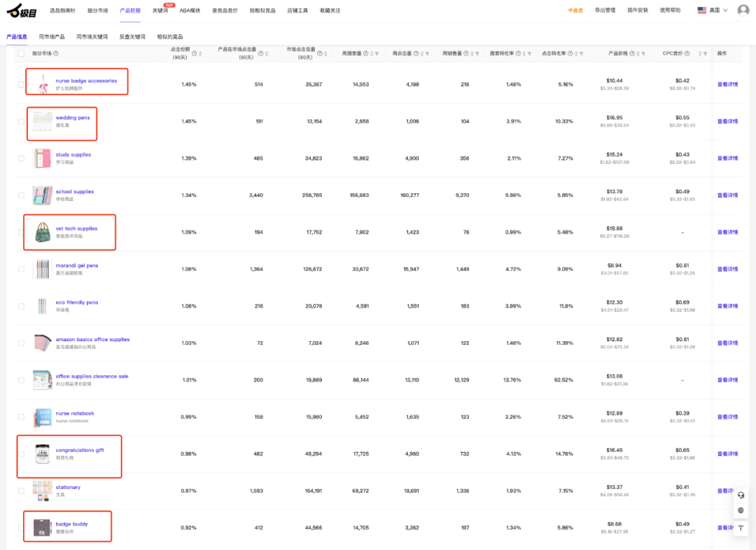Sort by 产品在市场点击量 column arrows

(267, 53)
